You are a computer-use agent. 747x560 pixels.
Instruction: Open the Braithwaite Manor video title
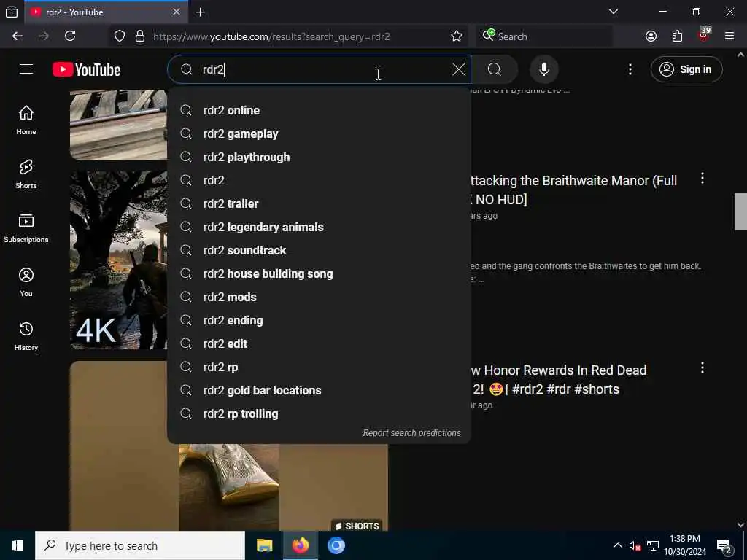(573, 190)
